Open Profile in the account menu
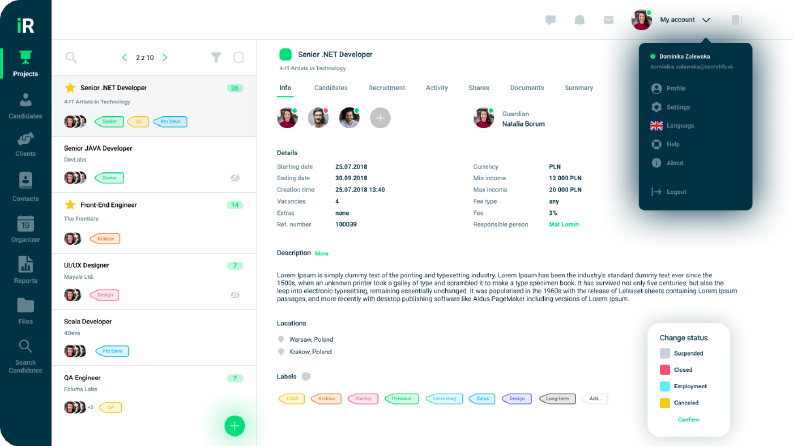 click(x=669, y=88)
